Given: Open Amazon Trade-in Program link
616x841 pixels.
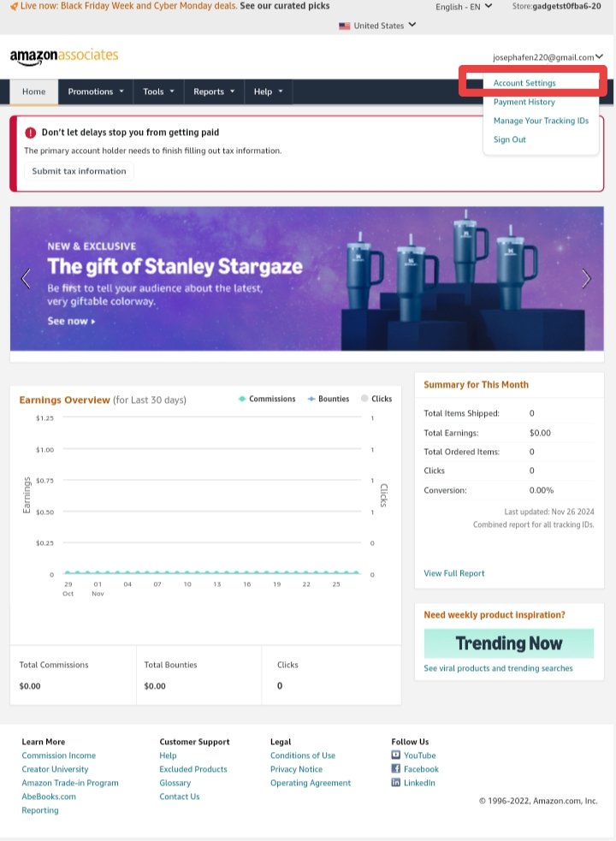Looking at the screenshot, I should click(x=70, y=783).
